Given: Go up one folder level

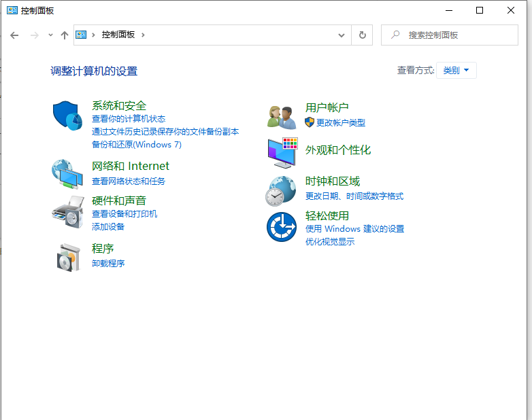Looking at the screenshot, I should coord(65,35).
